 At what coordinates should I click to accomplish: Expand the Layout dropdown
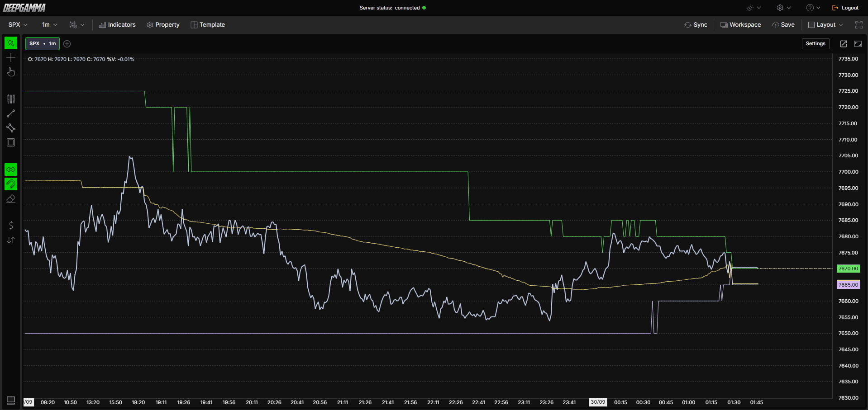[x=825, y=25]
